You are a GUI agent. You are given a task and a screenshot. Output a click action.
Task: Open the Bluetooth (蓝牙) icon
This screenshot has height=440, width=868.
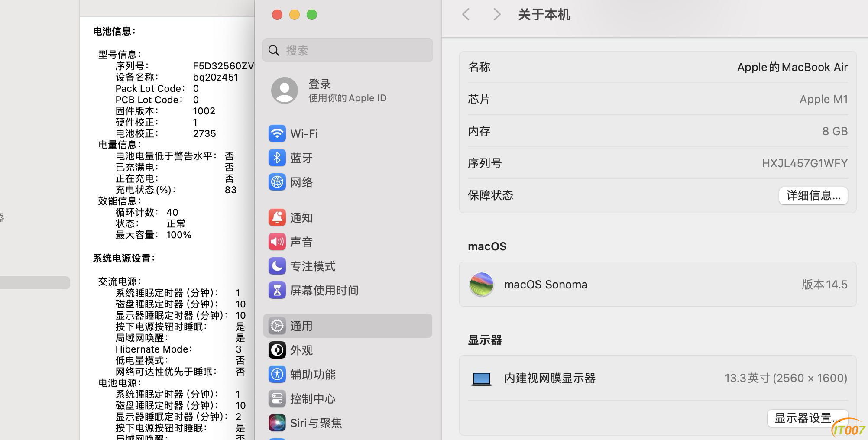pyautogui.click(x=277, y=158)
